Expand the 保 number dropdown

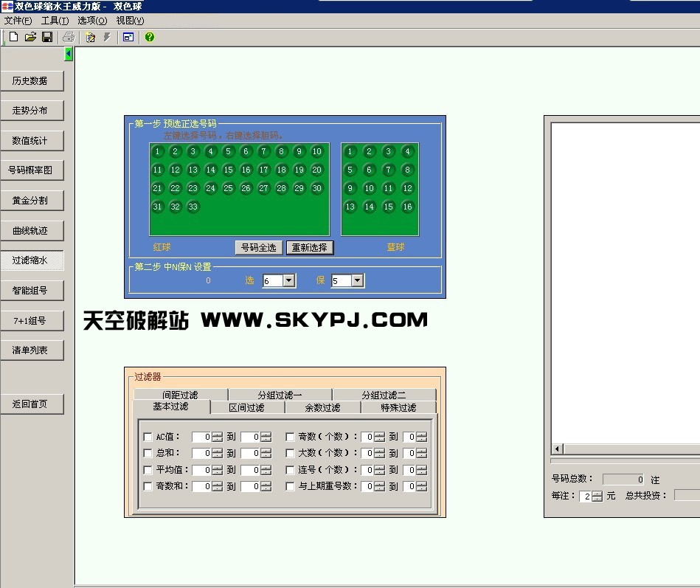click(x=357, y=280)
